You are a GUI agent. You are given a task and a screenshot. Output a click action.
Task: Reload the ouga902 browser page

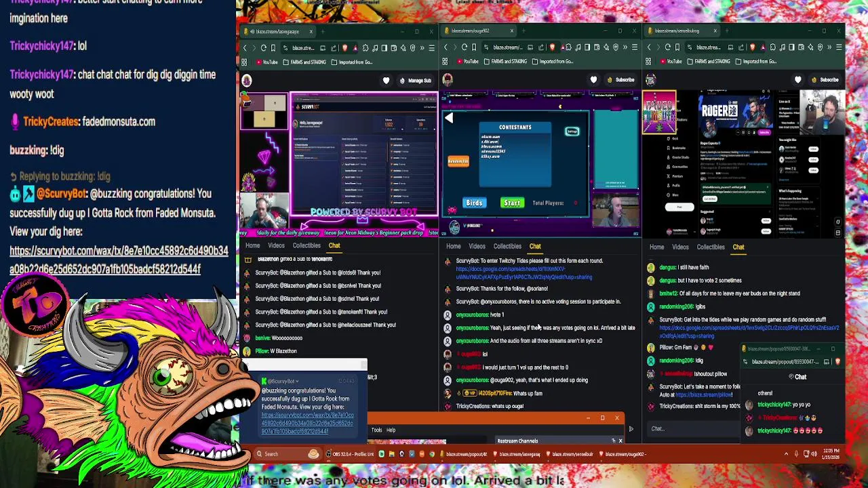point(465,47)
